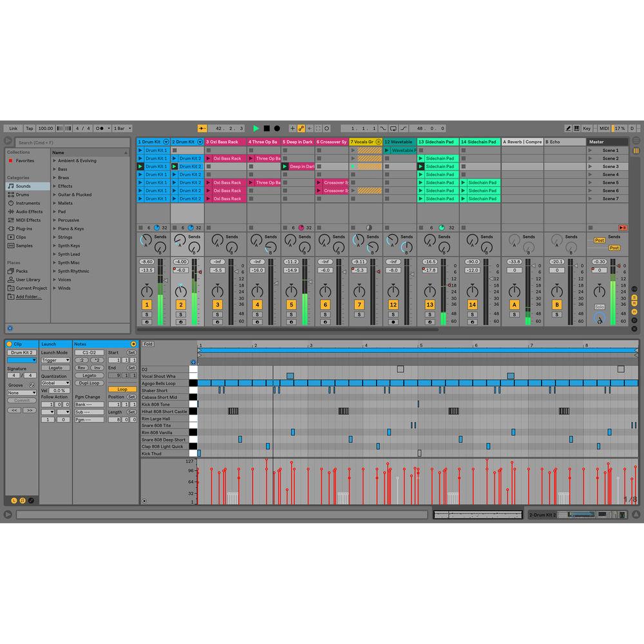Open the Quantization Global dropdown

click(55, 382)
